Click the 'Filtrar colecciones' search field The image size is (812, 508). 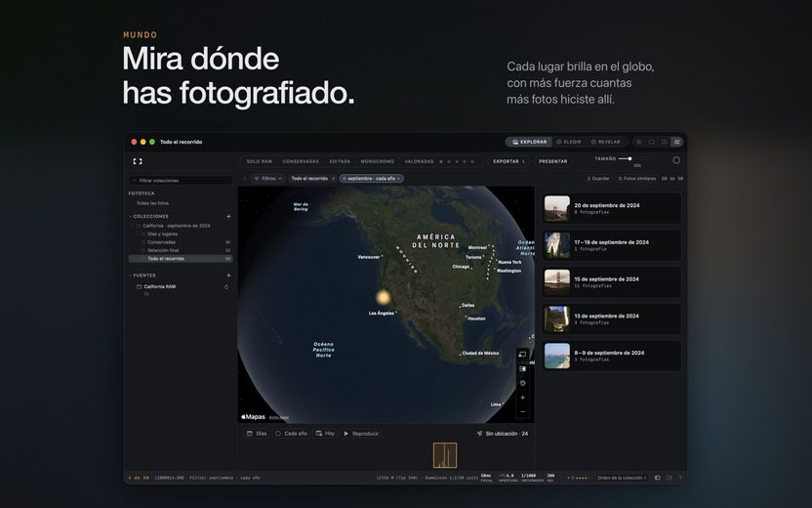pos(181,181)
